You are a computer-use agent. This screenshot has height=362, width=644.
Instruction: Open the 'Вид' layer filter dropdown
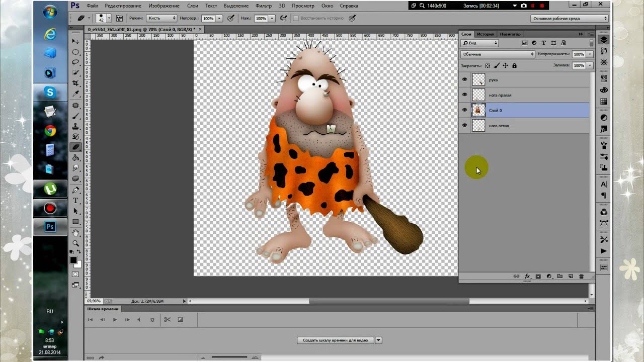pos(479,43)
